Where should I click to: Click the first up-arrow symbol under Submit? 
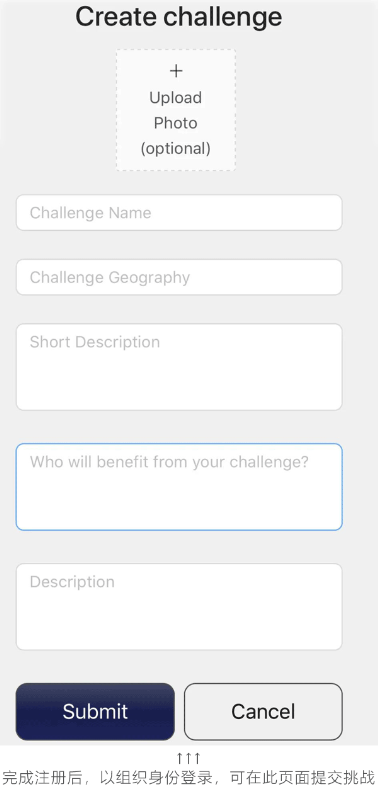180,758
